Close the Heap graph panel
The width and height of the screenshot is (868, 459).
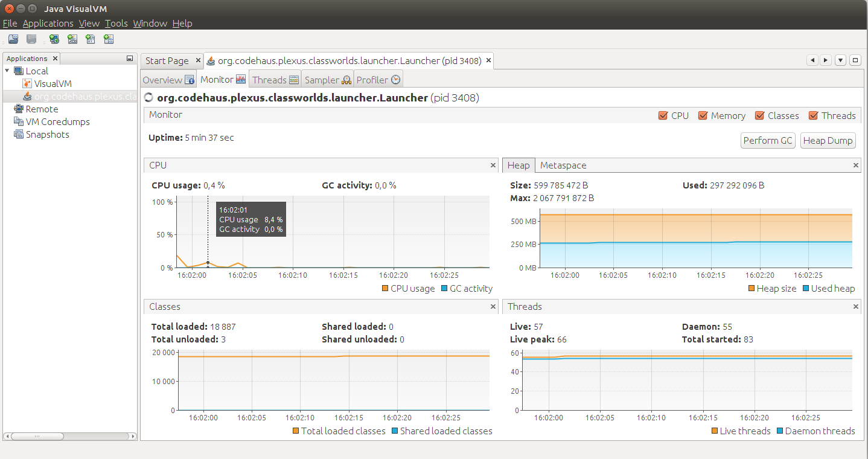856,165
